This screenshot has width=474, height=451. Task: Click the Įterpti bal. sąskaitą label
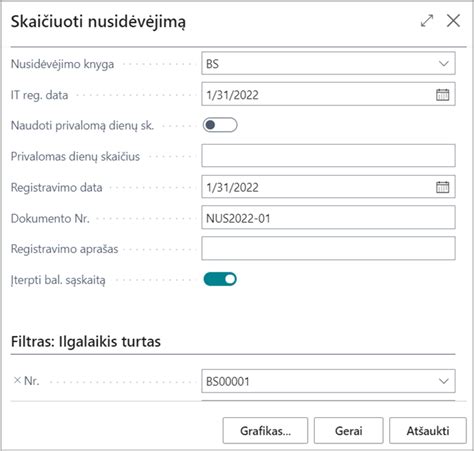pos(58,280)
